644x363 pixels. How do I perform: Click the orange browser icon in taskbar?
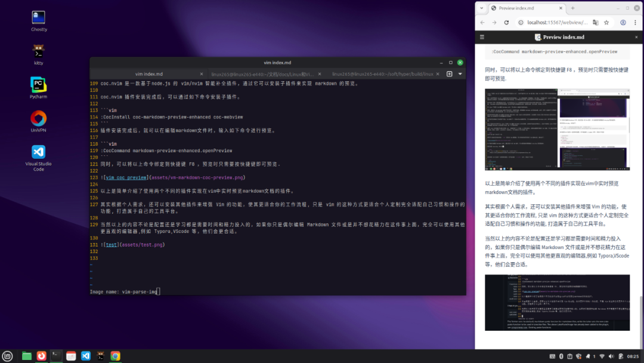click(42, 356)
